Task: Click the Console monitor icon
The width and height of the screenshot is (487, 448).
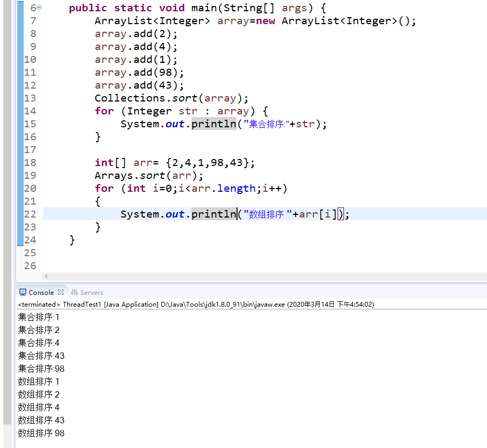Action: point(23,292)
